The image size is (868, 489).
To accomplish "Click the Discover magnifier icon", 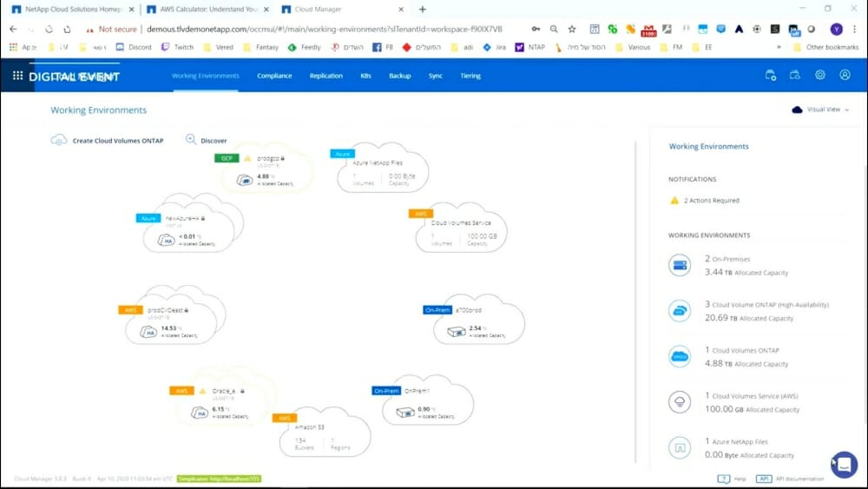I will point(190,140).
